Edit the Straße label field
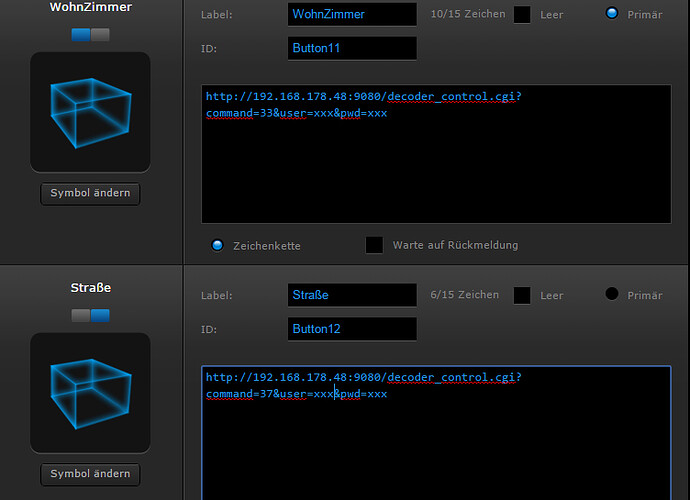Image resolution: width=690 pixels, height=500 pixels. point(352,295)
